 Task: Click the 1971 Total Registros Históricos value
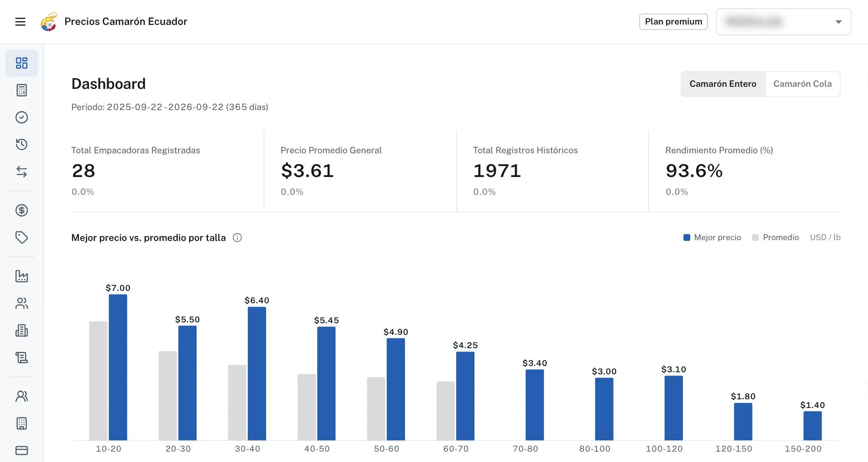coord(497,171)
